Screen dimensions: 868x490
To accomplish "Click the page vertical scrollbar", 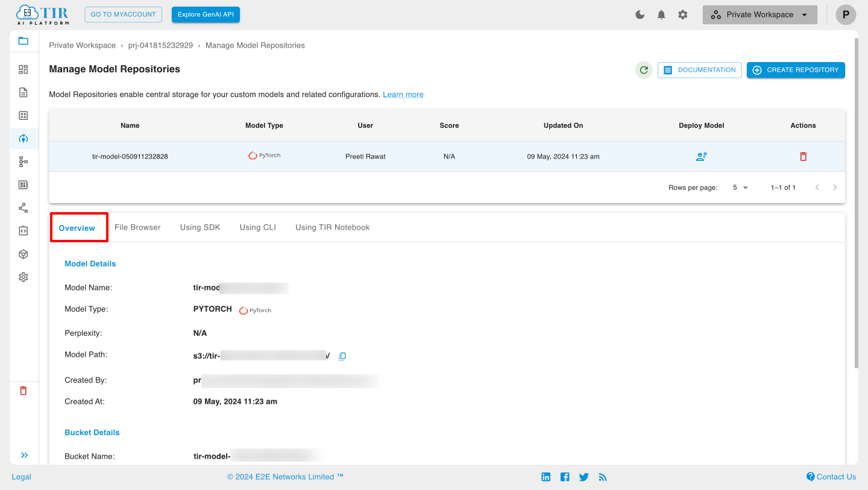I will pos(856,202).
